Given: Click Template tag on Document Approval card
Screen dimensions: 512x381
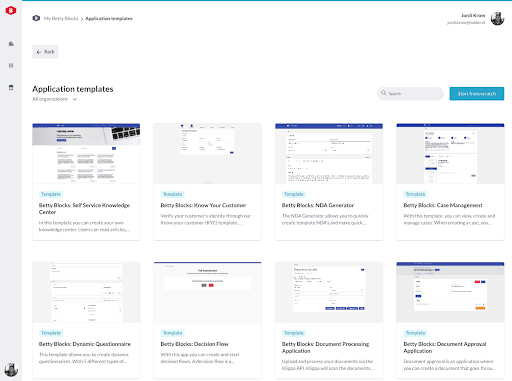Looking at the screenshot, I should [415, 333].
